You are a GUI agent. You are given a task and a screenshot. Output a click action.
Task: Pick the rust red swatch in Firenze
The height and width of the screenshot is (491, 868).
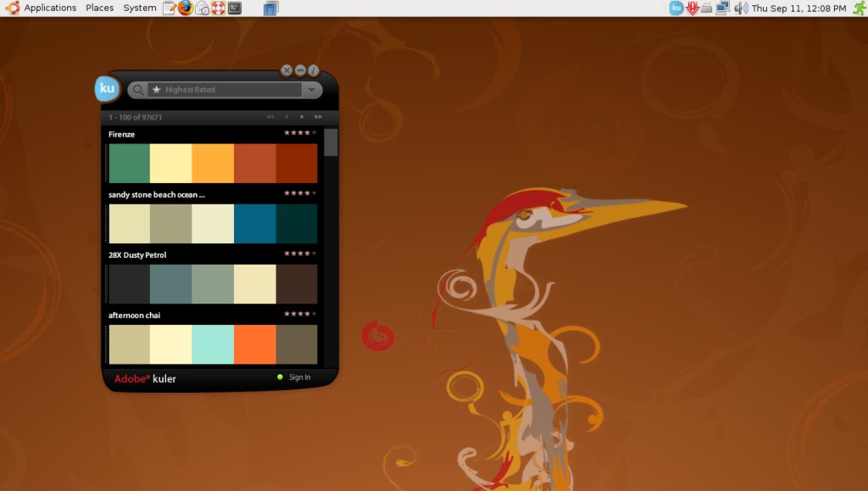click(x=255, y=164)
